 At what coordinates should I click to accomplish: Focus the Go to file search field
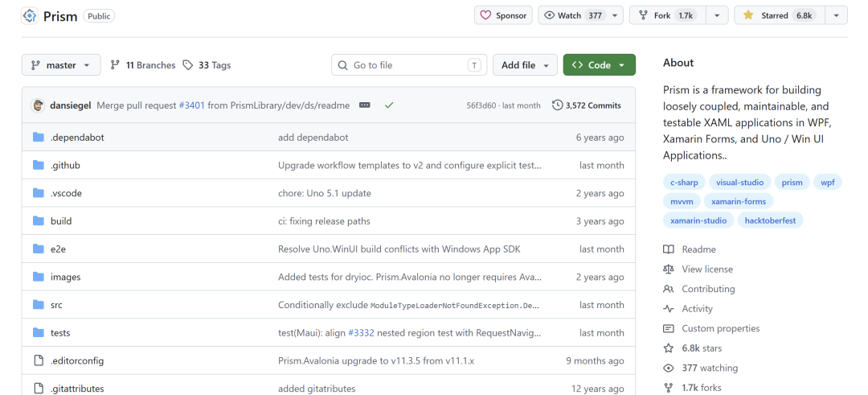click(409, 65)
